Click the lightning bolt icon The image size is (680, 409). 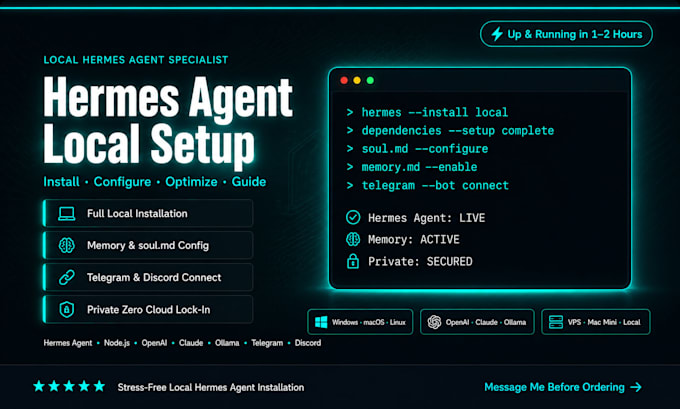point(497,34)
